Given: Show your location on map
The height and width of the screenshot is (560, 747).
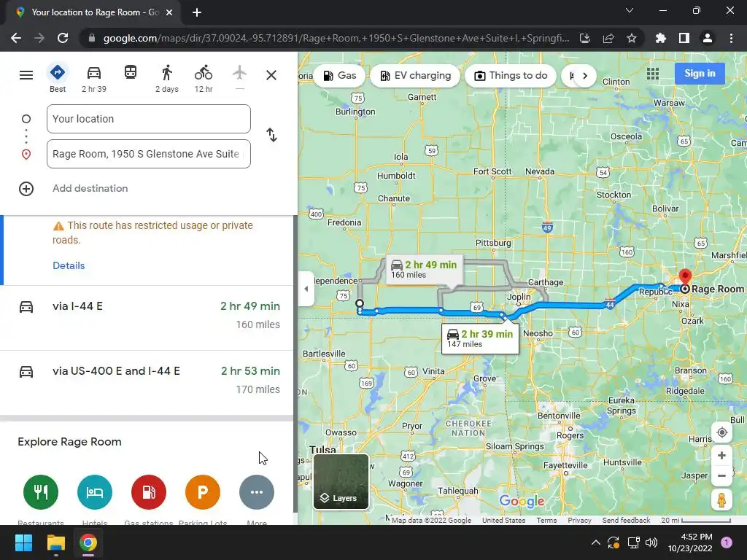Looking at the screenshot, I should pos(721,432).
